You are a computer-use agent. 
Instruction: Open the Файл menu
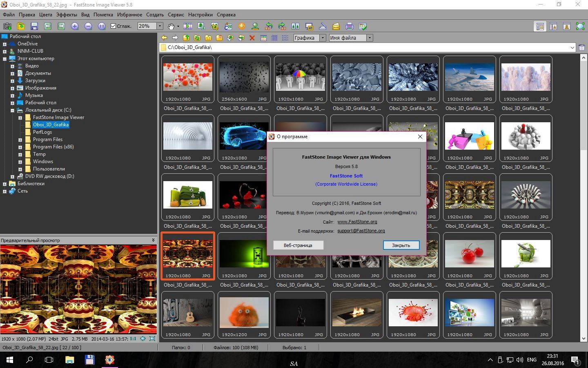coord(9,14)
